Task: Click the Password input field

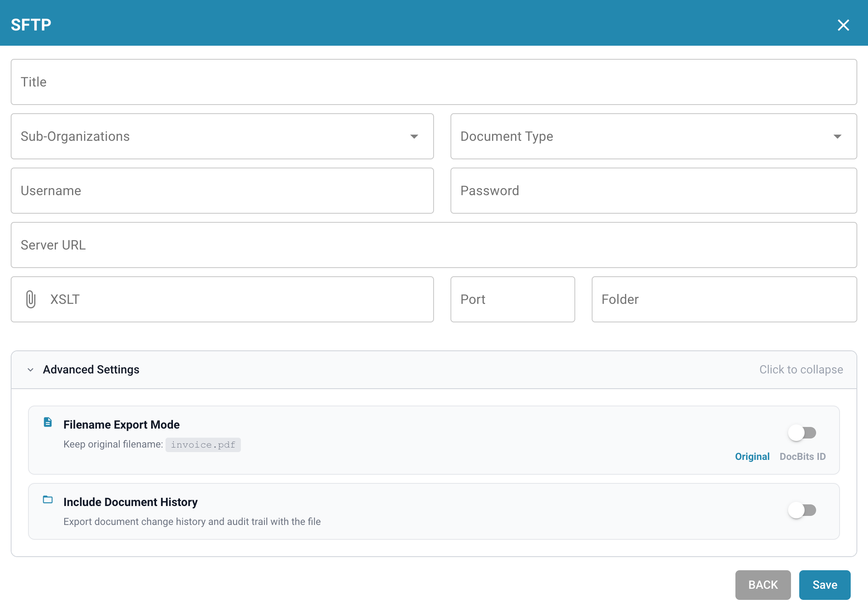Action: pos(653,191)
